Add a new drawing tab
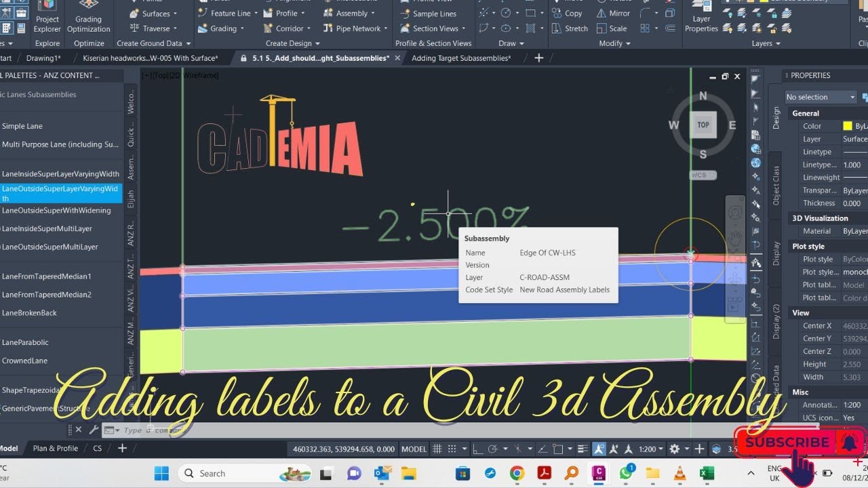The height and width of the screenshot is (488, 868). click(x=539, y=58)
